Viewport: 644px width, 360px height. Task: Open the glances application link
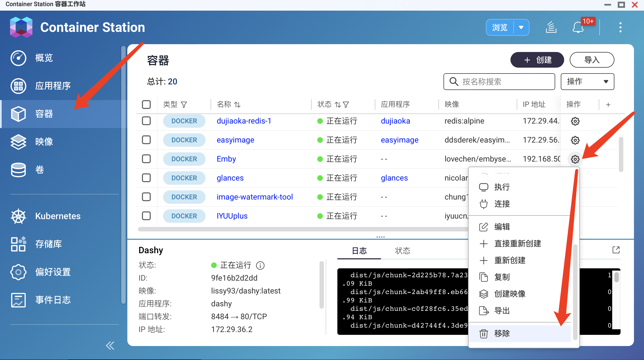(x=394, y=178)
